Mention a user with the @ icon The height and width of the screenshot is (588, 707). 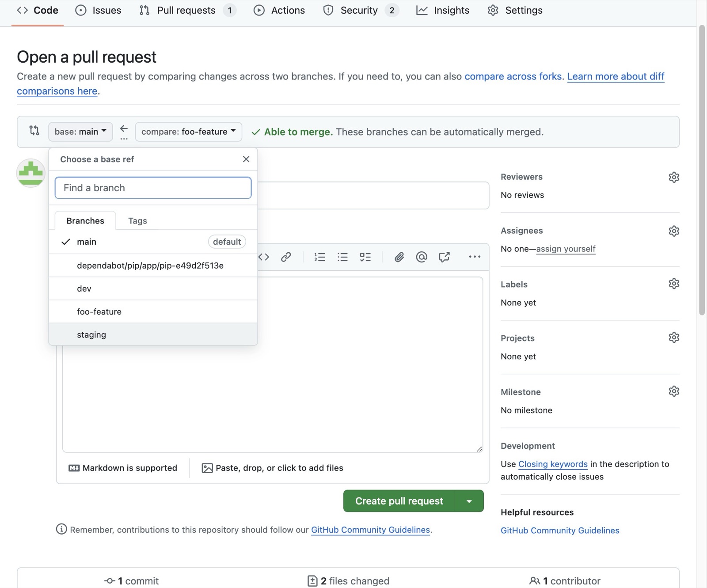tap(422, 257)
